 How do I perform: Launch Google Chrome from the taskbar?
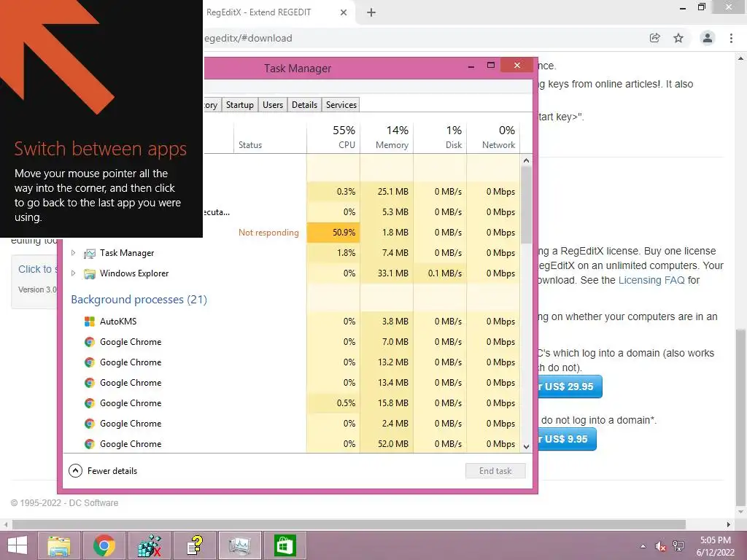pos(104,545)
